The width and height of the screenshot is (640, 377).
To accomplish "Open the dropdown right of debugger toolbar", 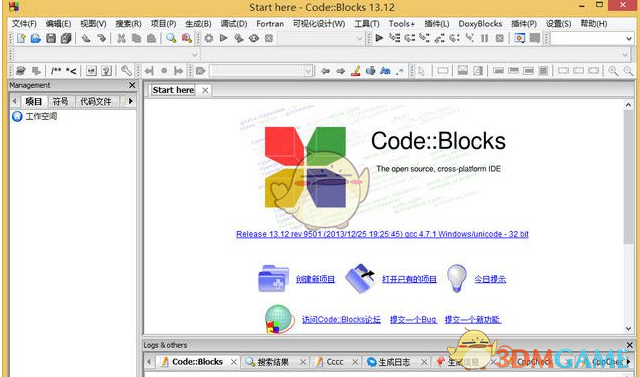I will (x=629, y=38).
